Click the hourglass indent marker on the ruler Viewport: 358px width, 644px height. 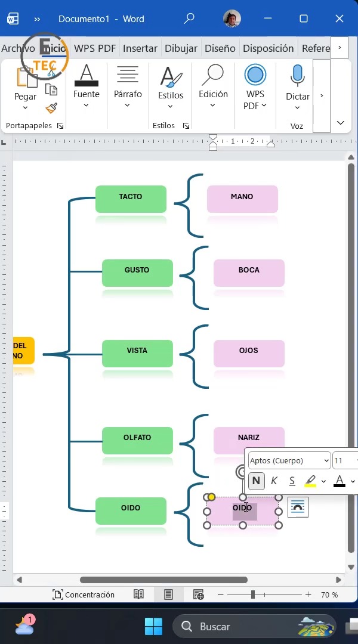(213, 142)
